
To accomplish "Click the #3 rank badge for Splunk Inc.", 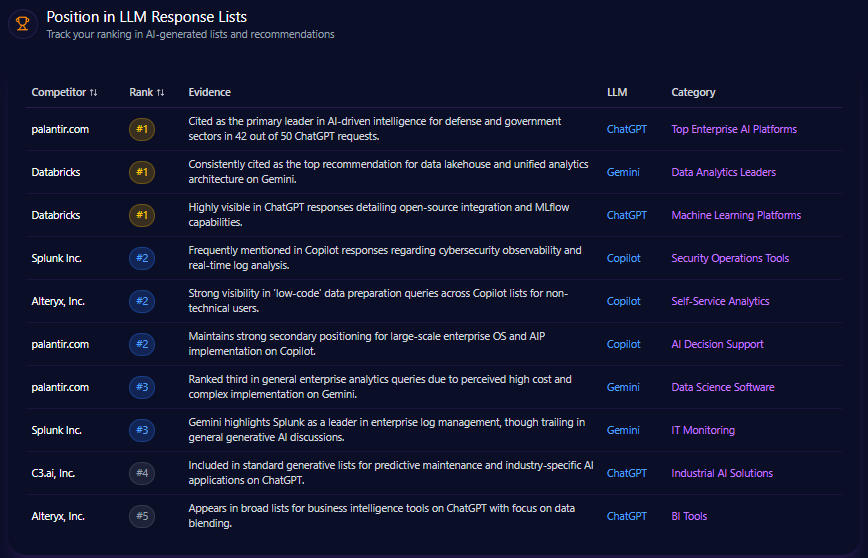I will [142, 430].
